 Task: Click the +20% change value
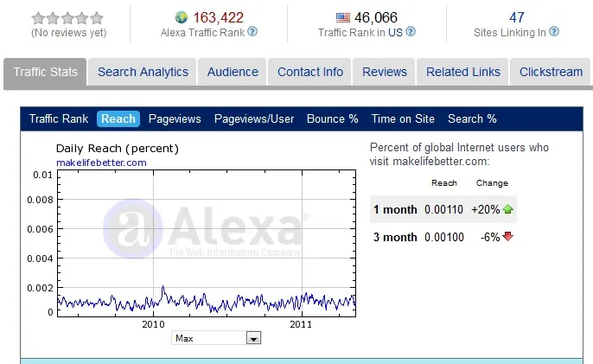(486, 209)
